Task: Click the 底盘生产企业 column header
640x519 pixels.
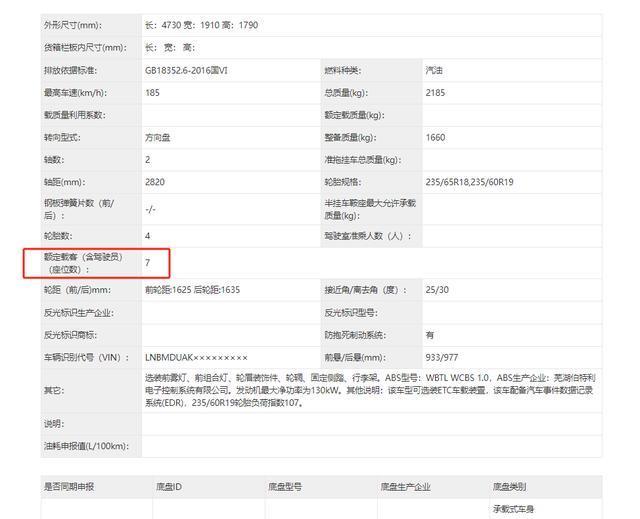Action: coord(405,487)
